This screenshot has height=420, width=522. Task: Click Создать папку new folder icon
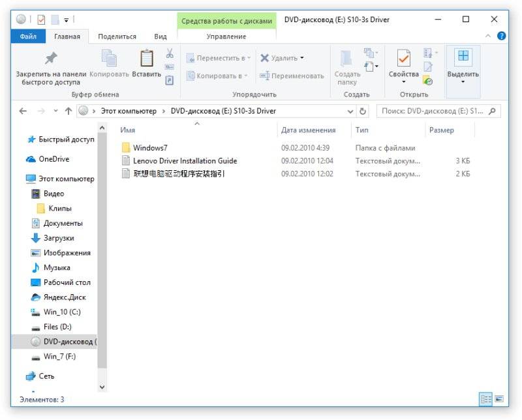click(346, 58)
